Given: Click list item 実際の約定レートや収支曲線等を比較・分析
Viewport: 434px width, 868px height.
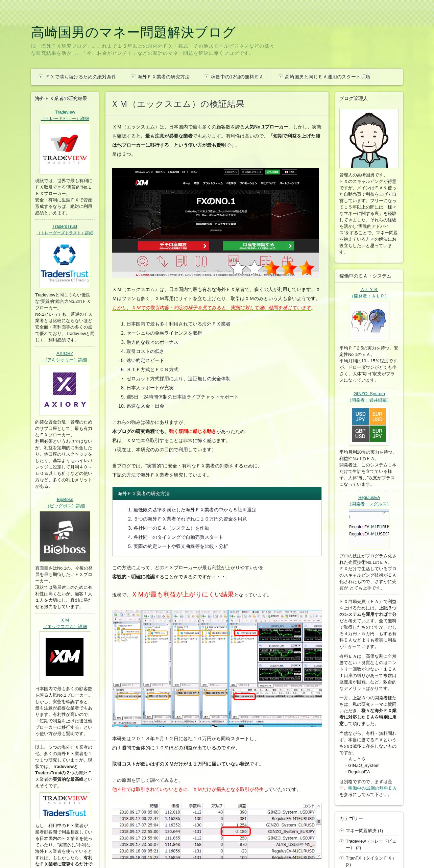Looking at the screenshot, I should point(180,546).
